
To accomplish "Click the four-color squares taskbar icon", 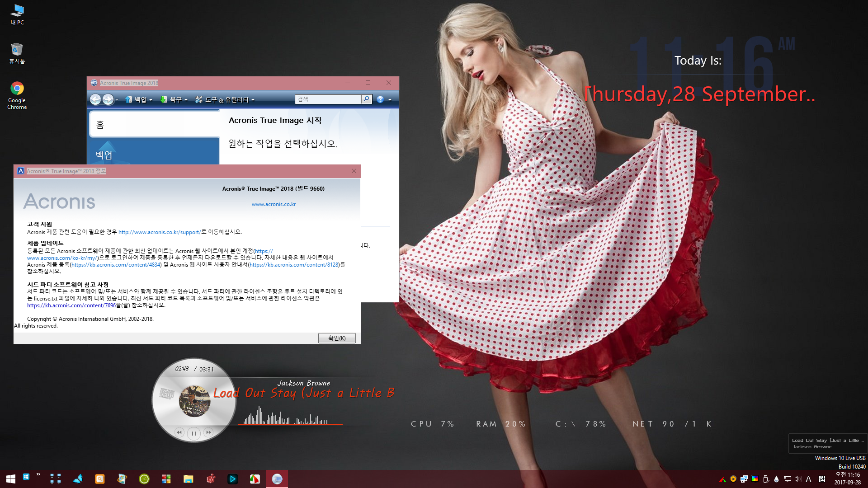I will tap(166, 479).
